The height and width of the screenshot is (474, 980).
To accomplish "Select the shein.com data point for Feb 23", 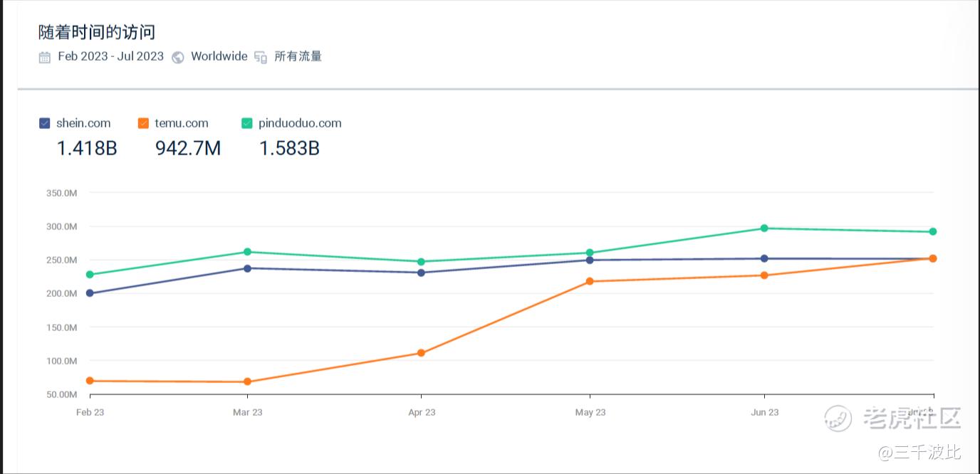I will [x=90, y=293].
